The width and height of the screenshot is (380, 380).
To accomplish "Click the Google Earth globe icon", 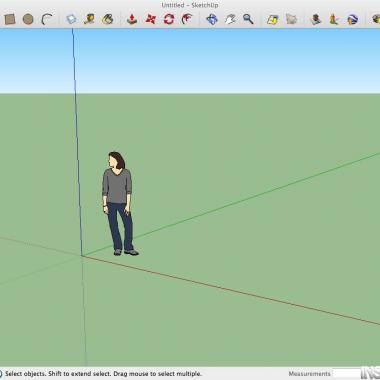I will [352, 19].
